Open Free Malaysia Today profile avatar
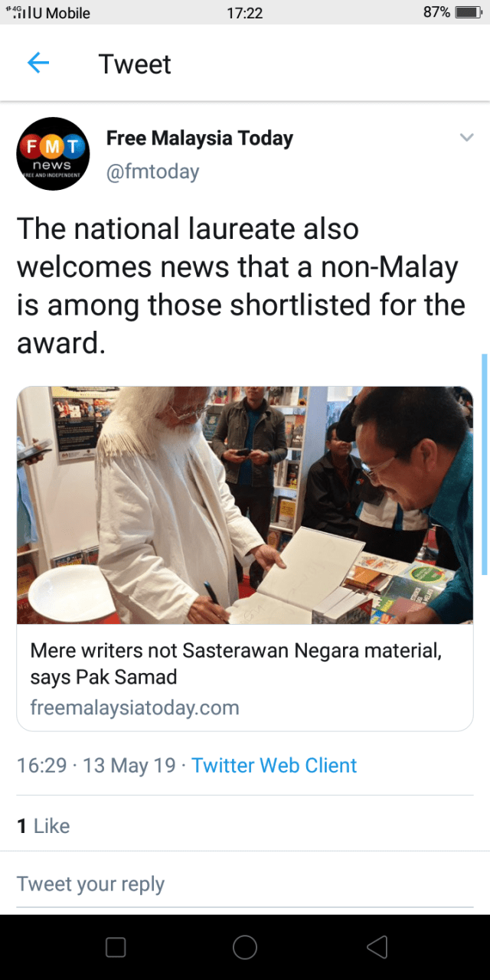The width and height of the screenshot is (490, 980). [x=54, y=154]
